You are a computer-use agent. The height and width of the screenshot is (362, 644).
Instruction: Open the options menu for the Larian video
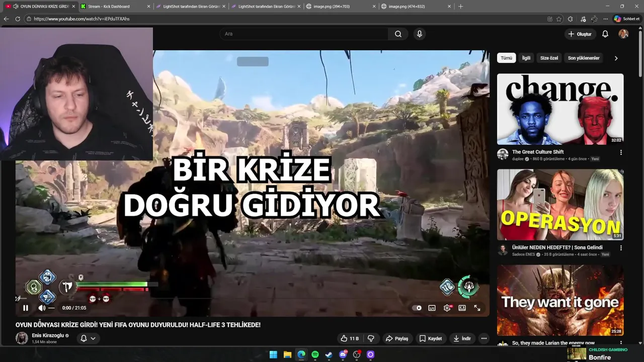coord(620,343)
